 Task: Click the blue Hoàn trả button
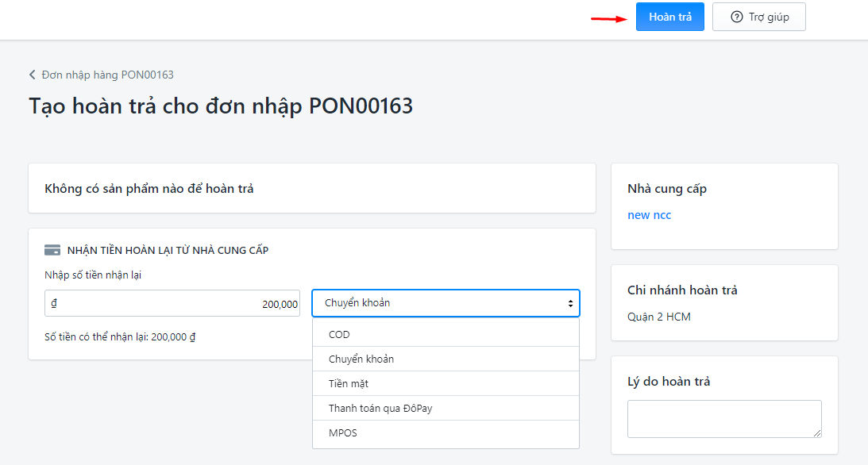point(669,17)
